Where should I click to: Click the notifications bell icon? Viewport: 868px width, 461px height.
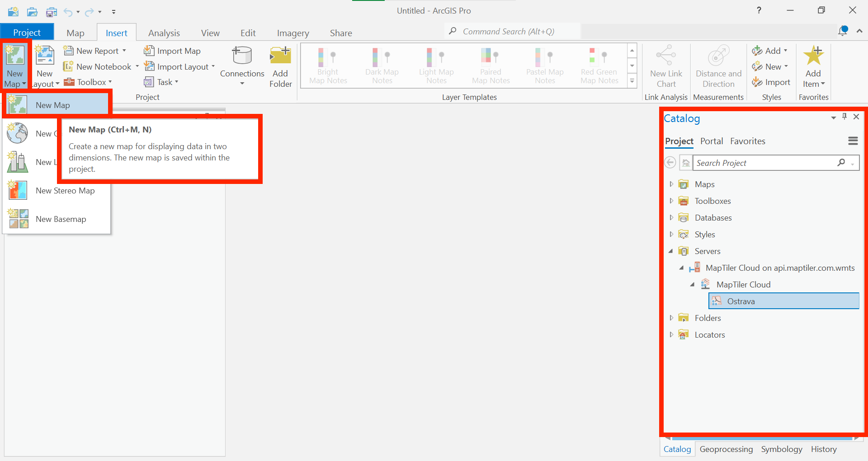click(843, 31)
